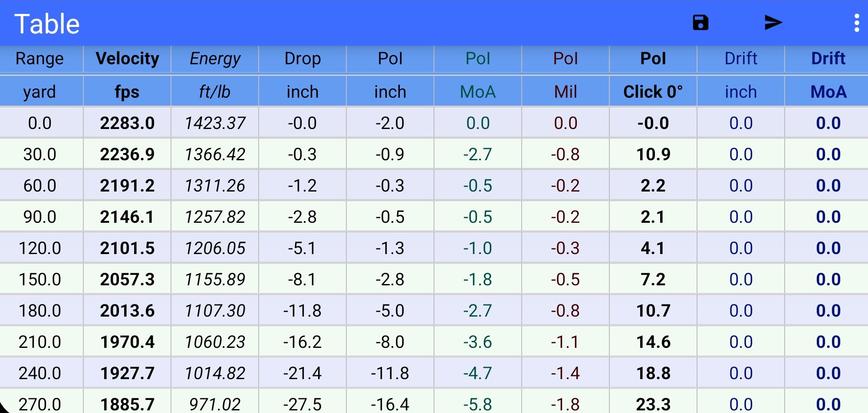The image size is (868, 413).
Task: Select the 30.0 yard range row
Action: pyautogui.click(x=39, y=154)
